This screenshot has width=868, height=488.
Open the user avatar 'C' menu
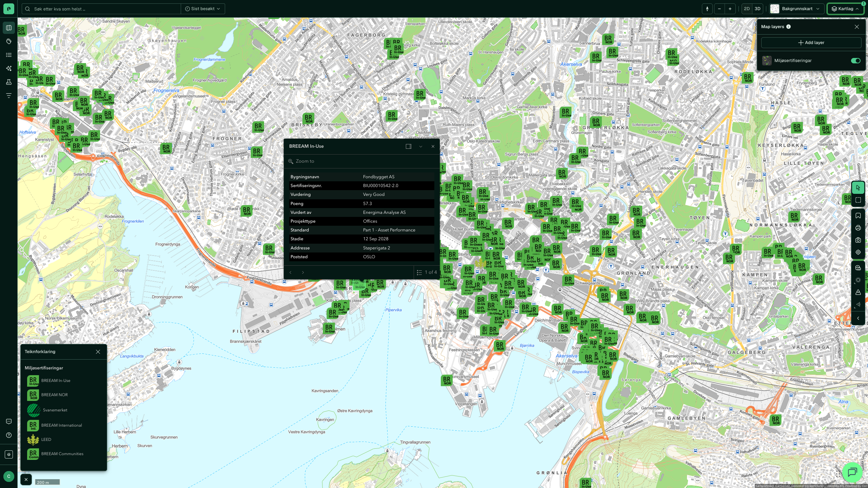(9, 476)
